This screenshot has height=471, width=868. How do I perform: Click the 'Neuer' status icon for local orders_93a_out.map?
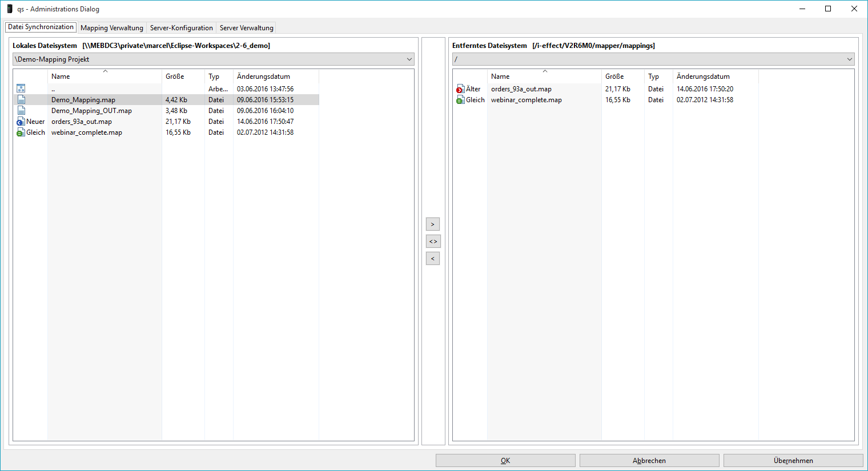pyautogui.click(x=21, y=122)
